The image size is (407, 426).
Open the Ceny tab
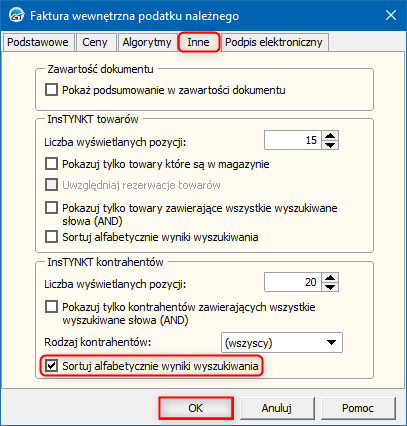pos(95,42)
